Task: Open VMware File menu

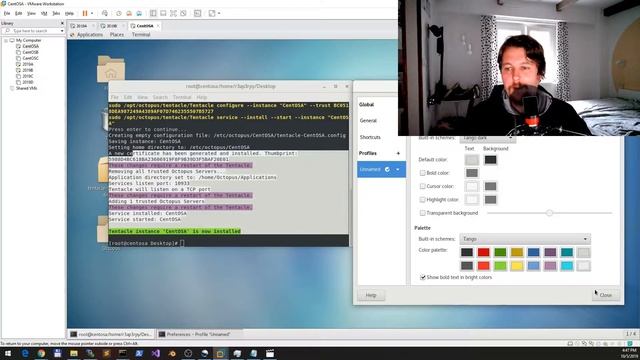Action: click(x=7, y=13)
